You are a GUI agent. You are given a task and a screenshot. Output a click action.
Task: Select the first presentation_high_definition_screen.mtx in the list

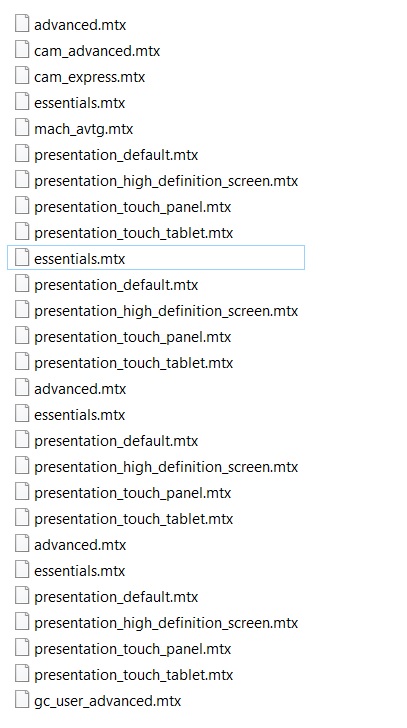click(x=166, y=181)
